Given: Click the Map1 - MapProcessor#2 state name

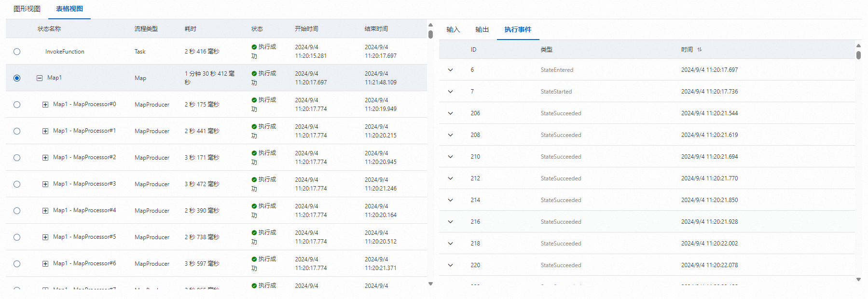Looking at the screenshot, I should click(84, 157).
